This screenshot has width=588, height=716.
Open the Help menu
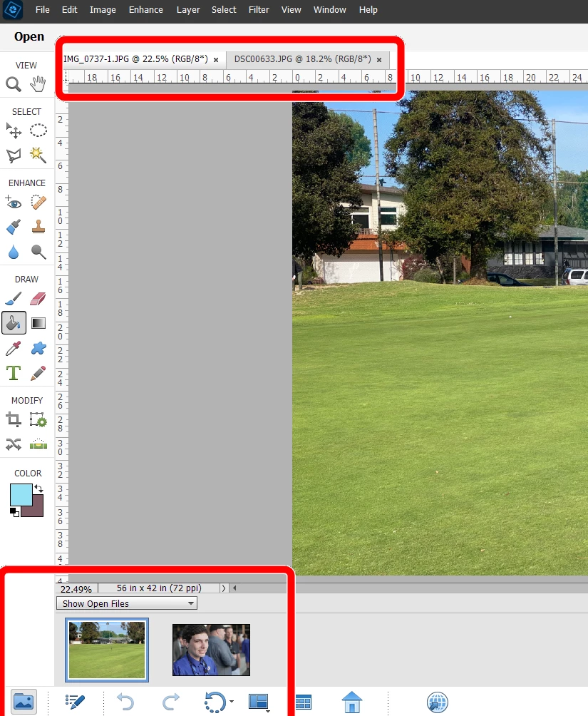pos(368,9)
